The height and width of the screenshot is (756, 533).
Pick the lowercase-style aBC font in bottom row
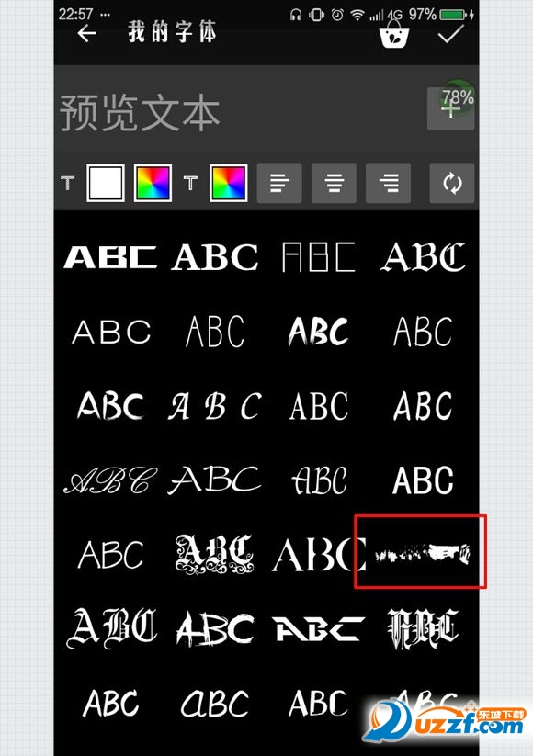pyautogui.click(x=215, y=704)
